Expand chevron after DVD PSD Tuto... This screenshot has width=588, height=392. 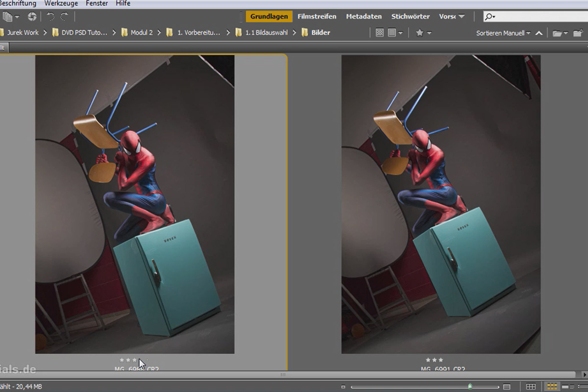coord(114,33)
